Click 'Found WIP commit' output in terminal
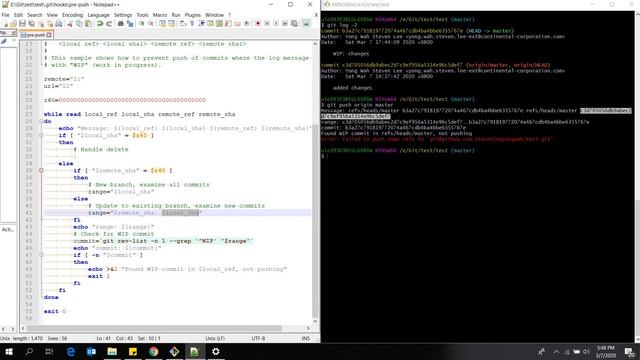Viewport: 640px width, 360px height. tap(396, 133)
